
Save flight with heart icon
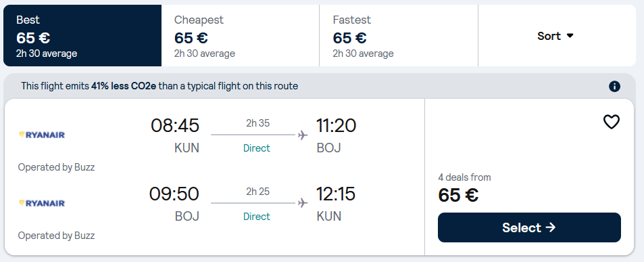pyautogui.click(x=611, y=122)
